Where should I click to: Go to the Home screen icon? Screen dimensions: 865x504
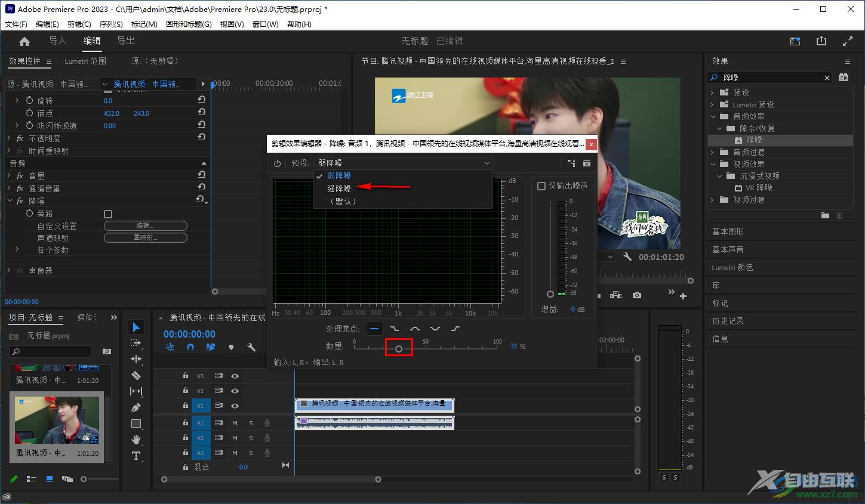[x=24, y=41]
